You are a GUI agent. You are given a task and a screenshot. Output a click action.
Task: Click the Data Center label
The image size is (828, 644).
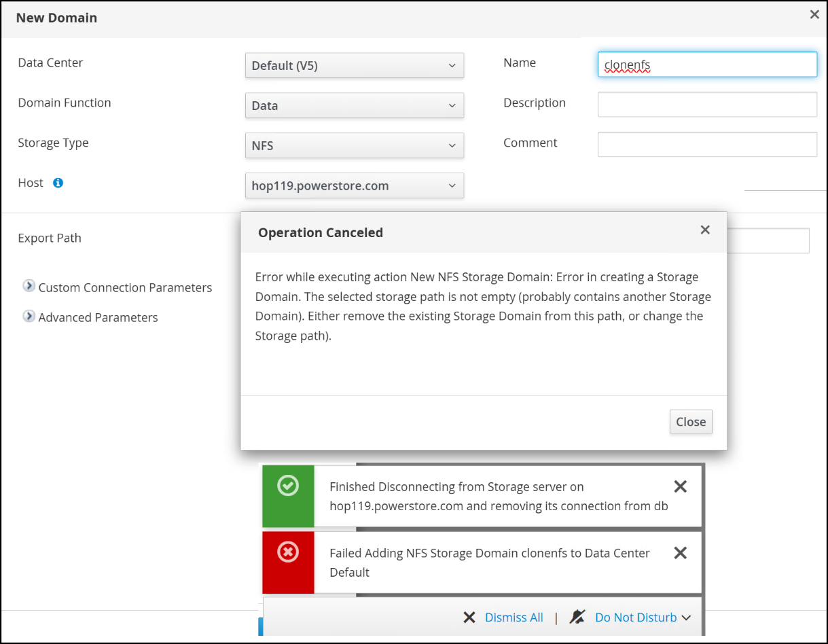tap(50, 62)
